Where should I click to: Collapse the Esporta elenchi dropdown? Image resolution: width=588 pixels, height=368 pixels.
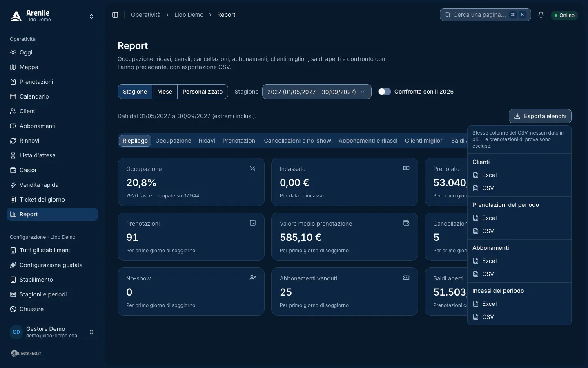pos(540,116)
